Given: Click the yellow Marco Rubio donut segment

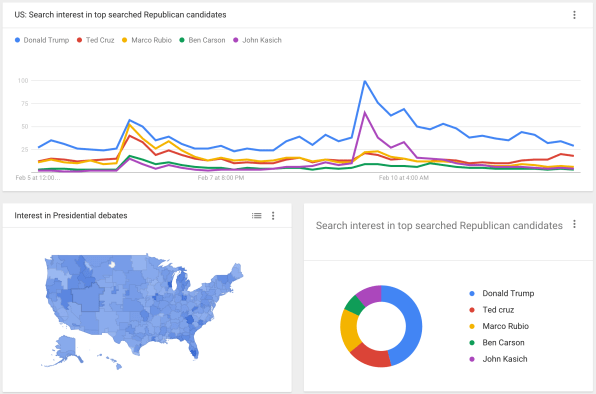Looking at the screenshot, I should point(349,330).
